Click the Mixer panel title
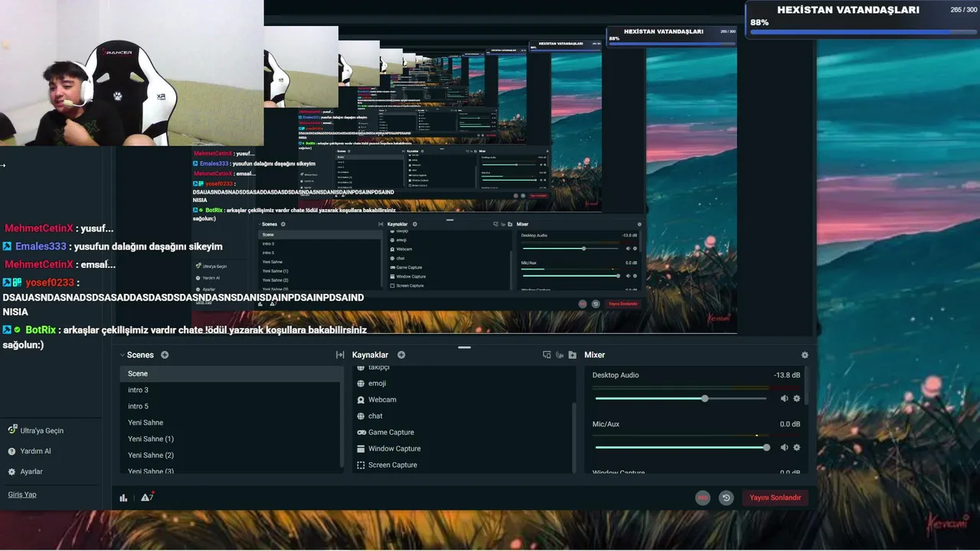Viewport: 980px width, 551px height. [595, 355]
